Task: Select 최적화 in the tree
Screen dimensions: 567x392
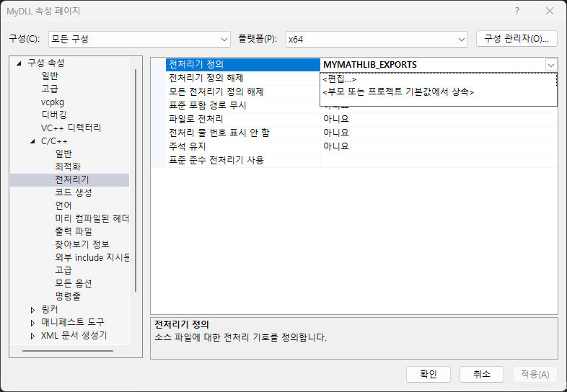Action: (69, 166)
